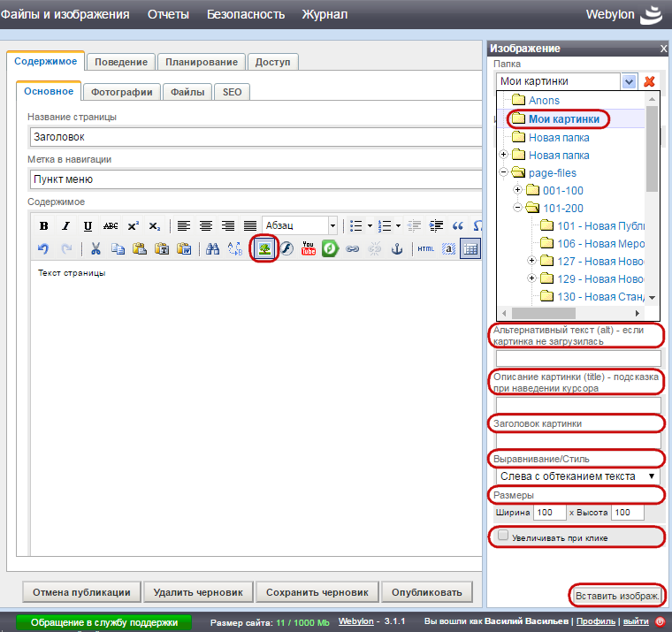Open find with binoculars icon

coord(212,248)
